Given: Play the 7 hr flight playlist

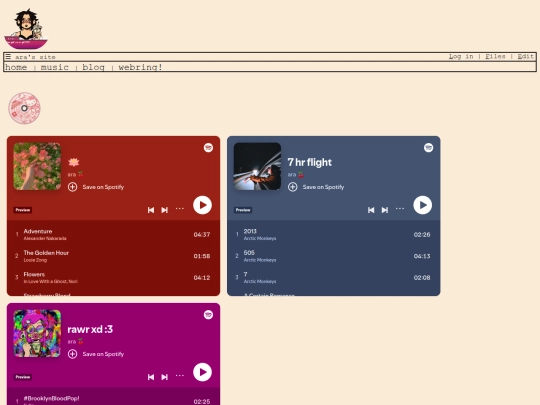Looking at the screenshot, I should click(x=423, y=205).
